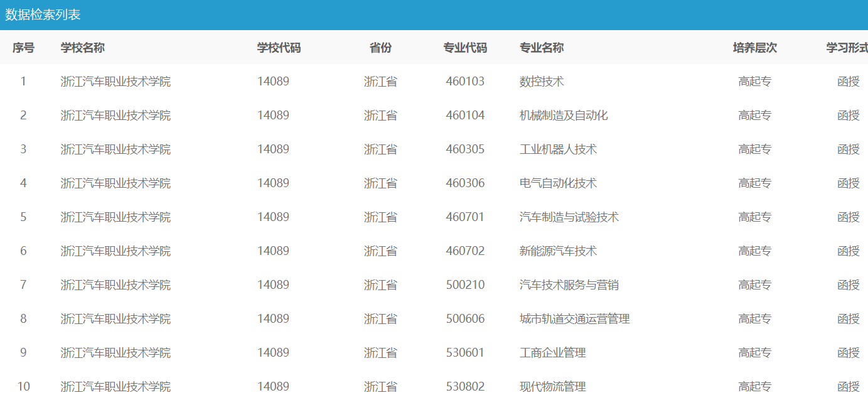Image resolution: width=868 pixels, height=400 pixels.
Task: Click 浙江省 in the 汽车制造与试验技术 row
Action: click(380, 217)
